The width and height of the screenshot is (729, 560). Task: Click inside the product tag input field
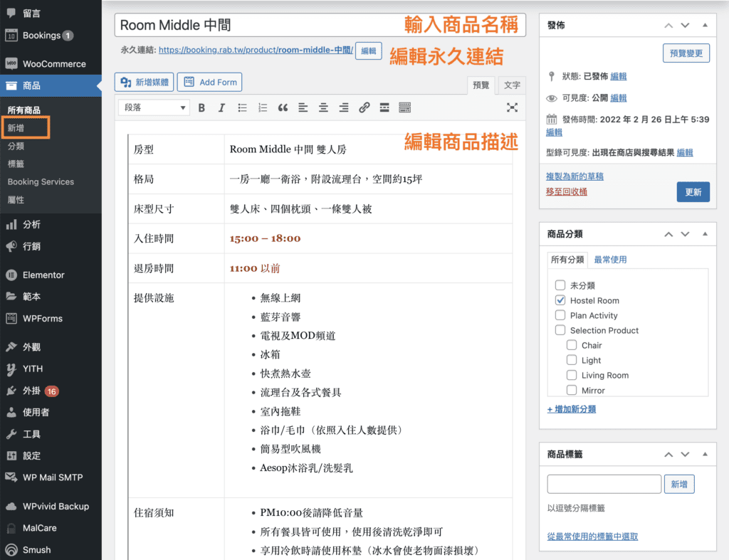click(604, 484)
